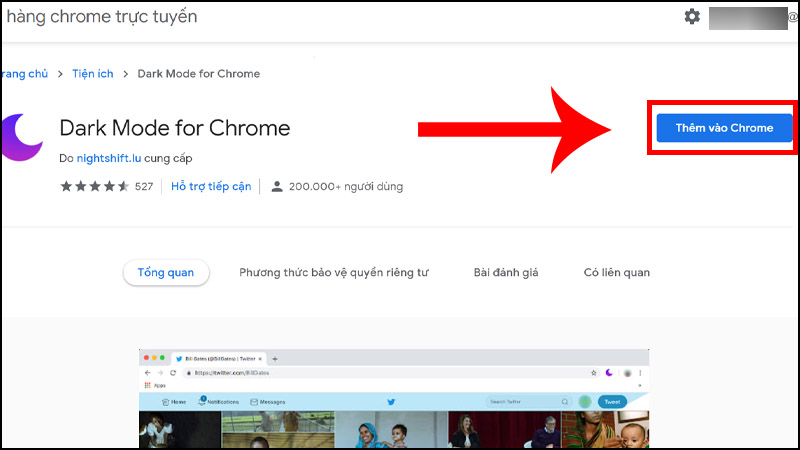The image size is (800, 450).
Task: Click the Notifications bell in preview
Action: (x=202, y=402)
